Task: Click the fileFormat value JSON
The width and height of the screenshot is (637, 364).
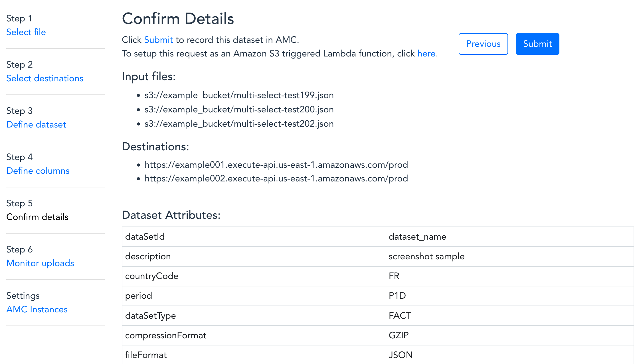Action: pos(401,355)
